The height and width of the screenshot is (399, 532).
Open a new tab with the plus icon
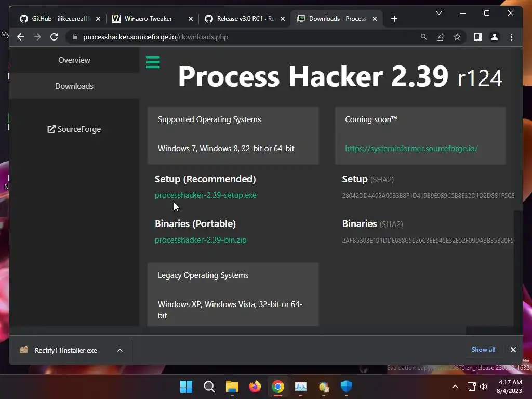pos(394,19)
